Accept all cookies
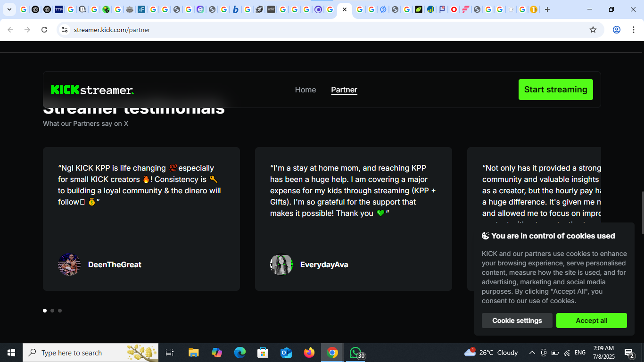Viewport: 644px width, 362px height. pyautogui.click(x=592, y=321)
